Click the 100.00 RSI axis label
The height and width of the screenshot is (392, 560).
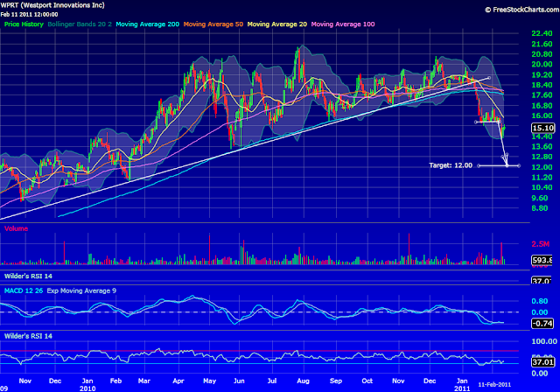coord(544,341)
